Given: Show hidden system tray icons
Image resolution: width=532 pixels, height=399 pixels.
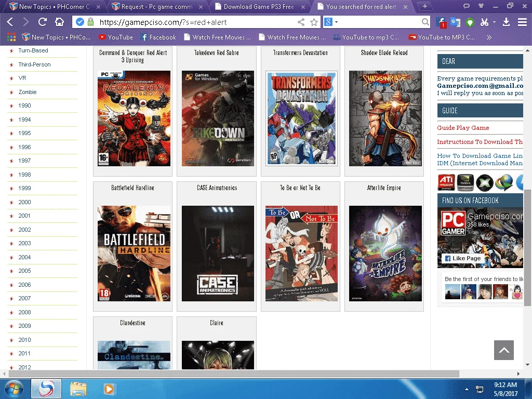Looking at the screenshot, I should click(x=467, y=389).
